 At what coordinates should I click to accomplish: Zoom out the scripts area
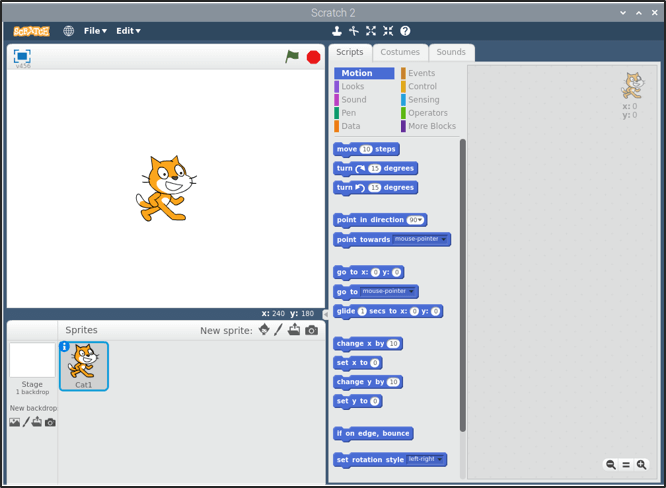[611, 465]
